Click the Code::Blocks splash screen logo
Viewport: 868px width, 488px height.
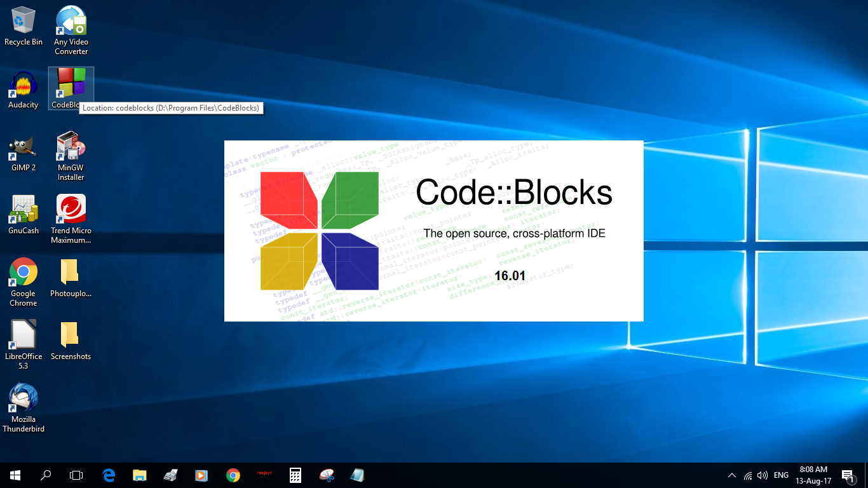[x=320, y=231]
